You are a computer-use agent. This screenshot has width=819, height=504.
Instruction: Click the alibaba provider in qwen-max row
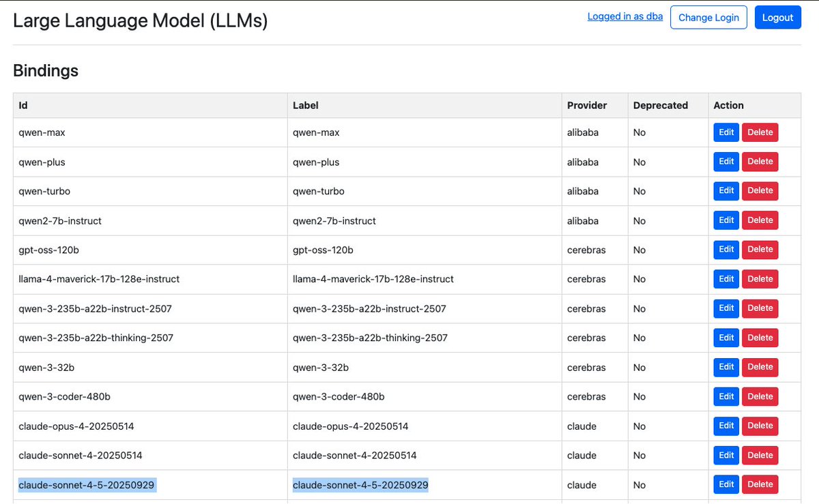pos(583,132)
